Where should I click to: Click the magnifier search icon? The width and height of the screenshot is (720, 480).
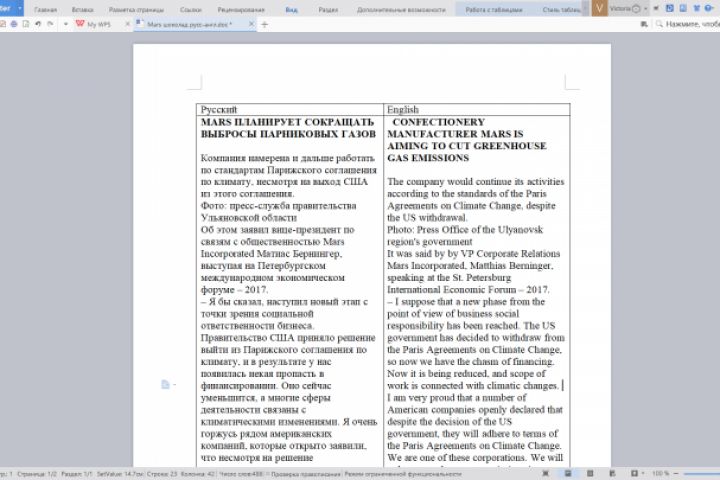(x=659, y=24)
